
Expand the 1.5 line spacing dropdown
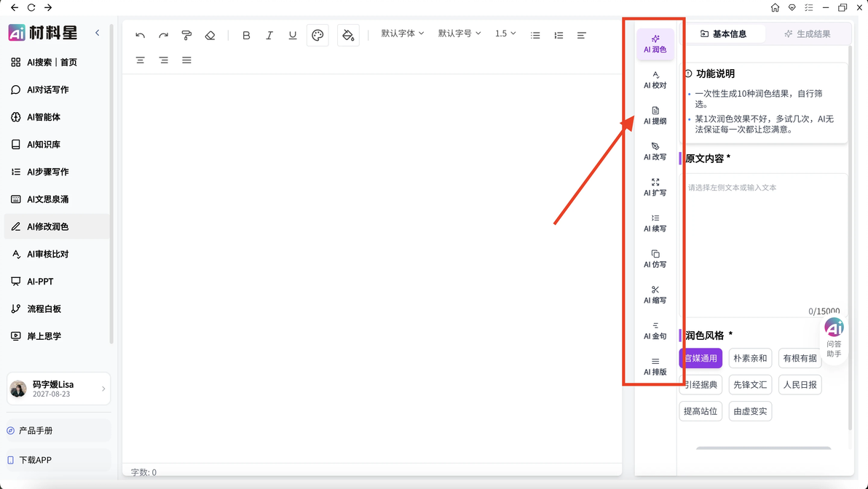coord(505,33)
